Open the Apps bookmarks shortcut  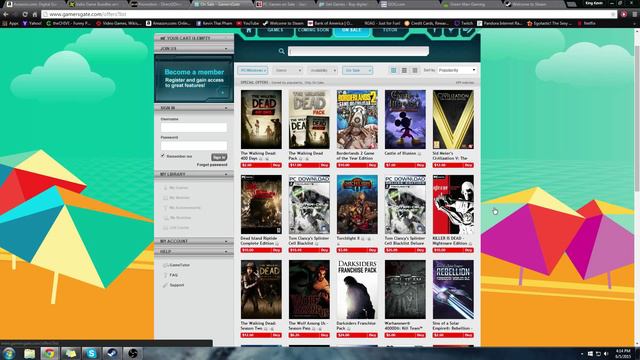point(11,23)
